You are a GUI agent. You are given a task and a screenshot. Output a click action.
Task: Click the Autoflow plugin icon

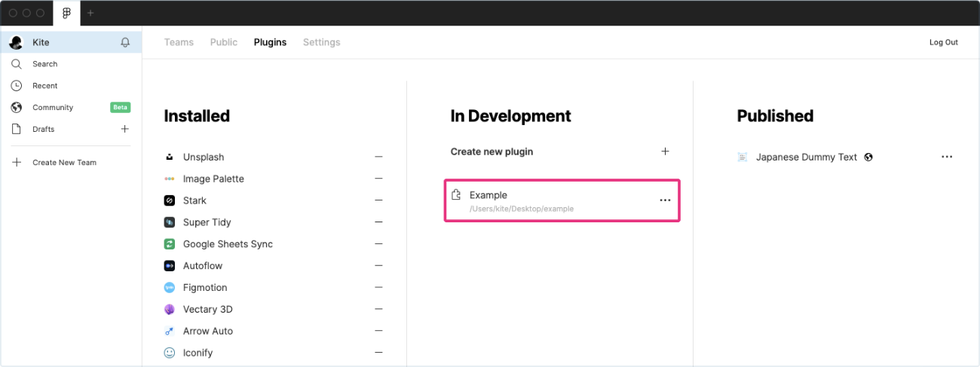point(170,266)
